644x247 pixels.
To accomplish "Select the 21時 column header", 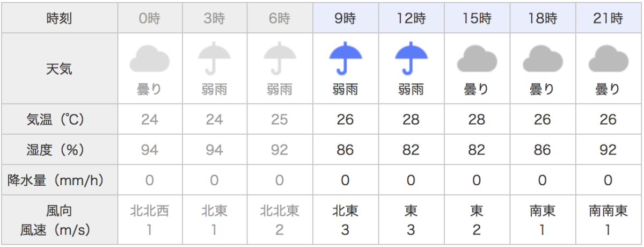I will (x=609, y=19).
